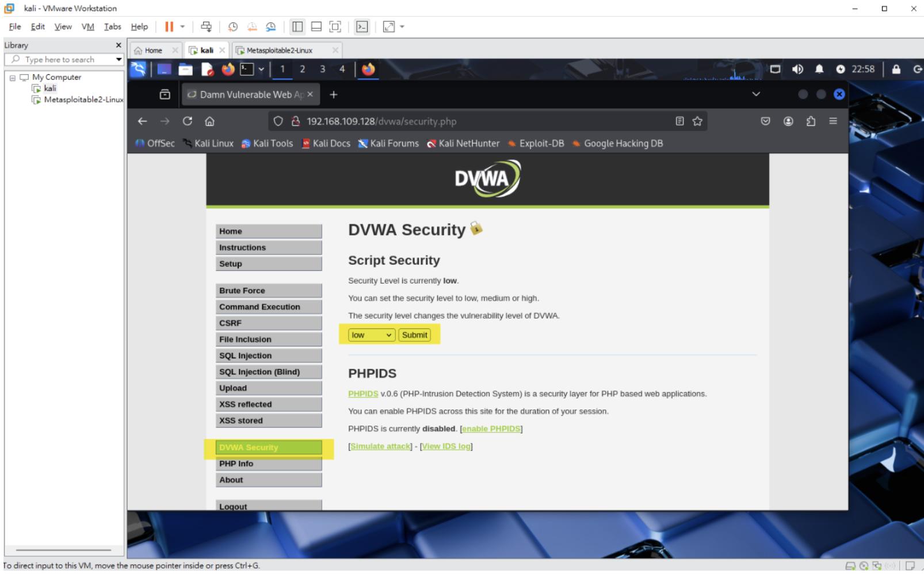Open the file manager icon in Kali panel

pos(185,69)
